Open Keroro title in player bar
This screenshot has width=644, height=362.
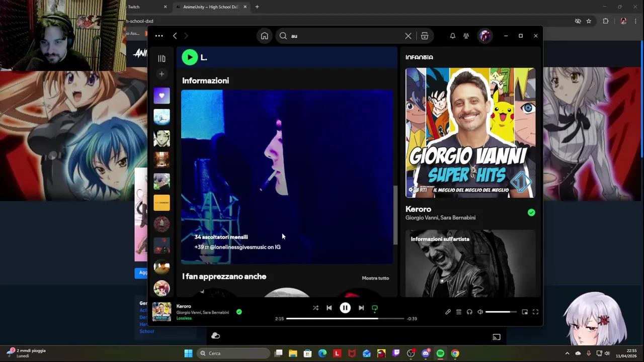click(184, 306)
